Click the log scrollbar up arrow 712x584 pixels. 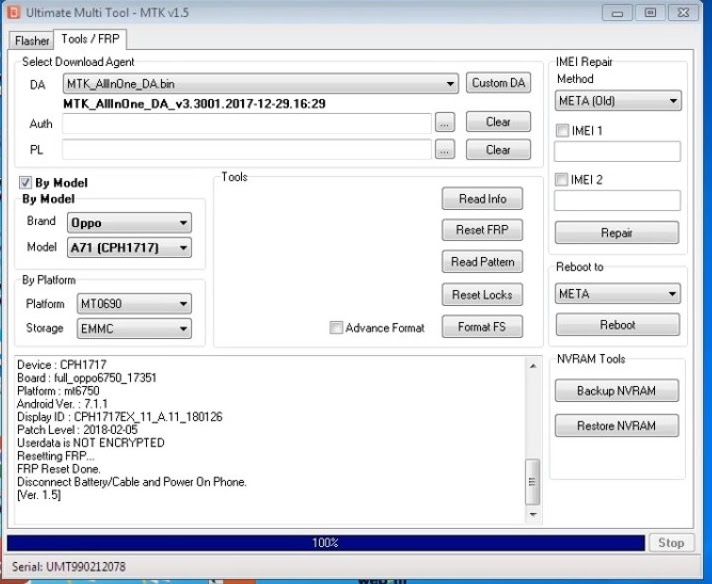(x=533, y=366)
